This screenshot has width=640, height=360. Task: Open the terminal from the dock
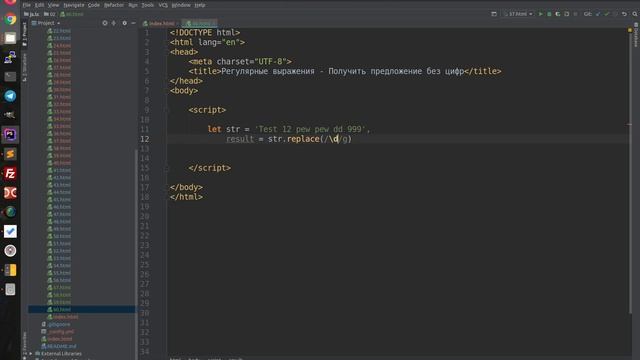pos(10,77)
